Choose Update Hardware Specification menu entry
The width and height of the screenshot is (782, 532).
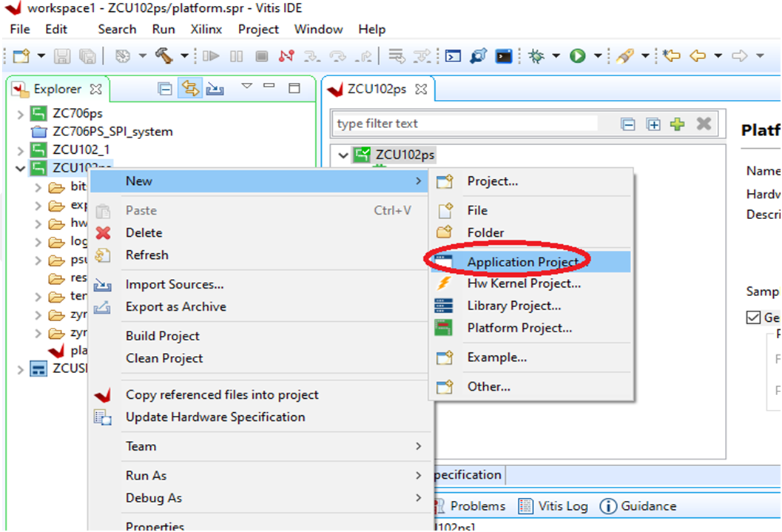pyautogui.click(x=215, y=417)
